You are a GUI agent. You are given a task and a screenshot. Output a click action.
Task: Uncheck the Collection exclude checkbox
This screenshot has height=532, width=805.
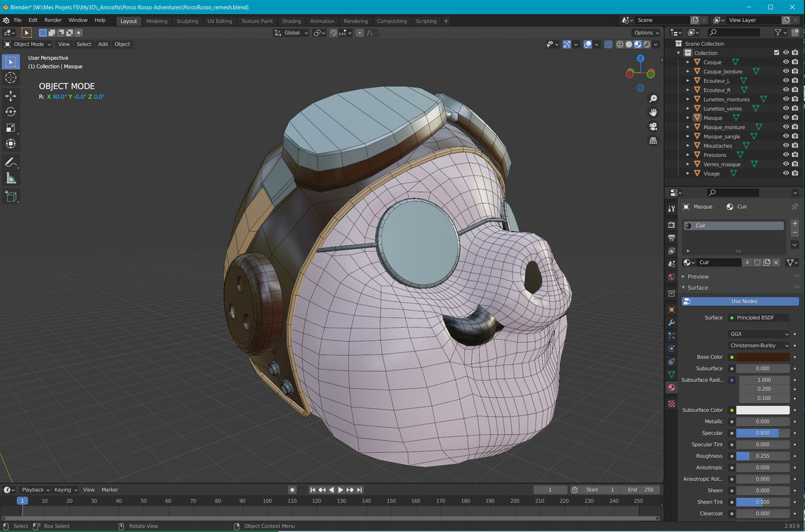pyautogui.click(x=776, y=53)
